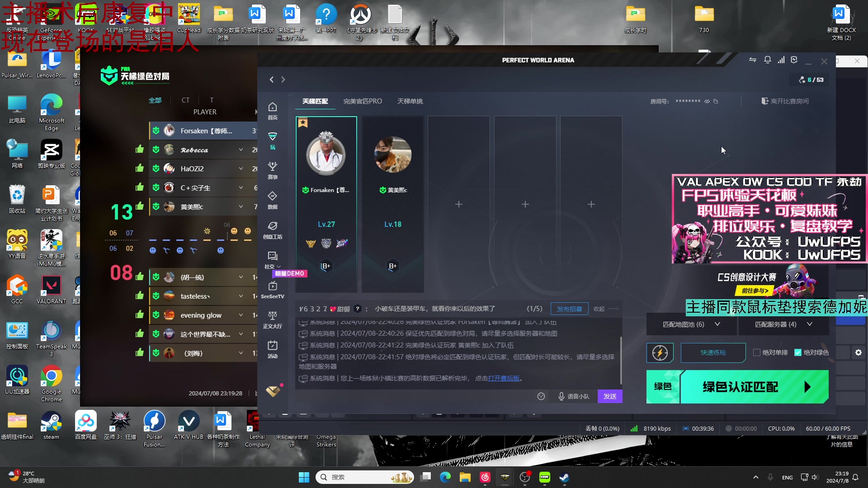Click the taskbar search box
Viewport: 868px width, 488px height.
[364, 477]
